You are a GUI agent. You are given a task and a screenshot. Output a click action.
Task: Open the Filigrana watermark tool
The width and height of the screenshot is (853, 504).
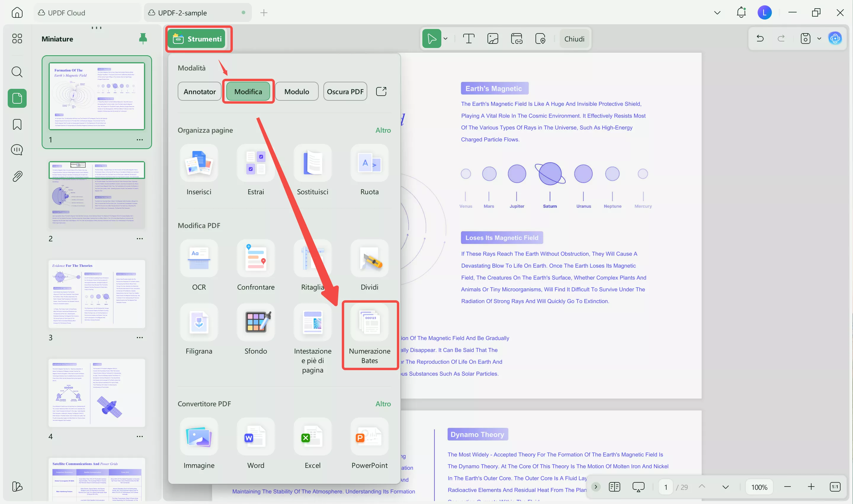(x=199, y=323)
